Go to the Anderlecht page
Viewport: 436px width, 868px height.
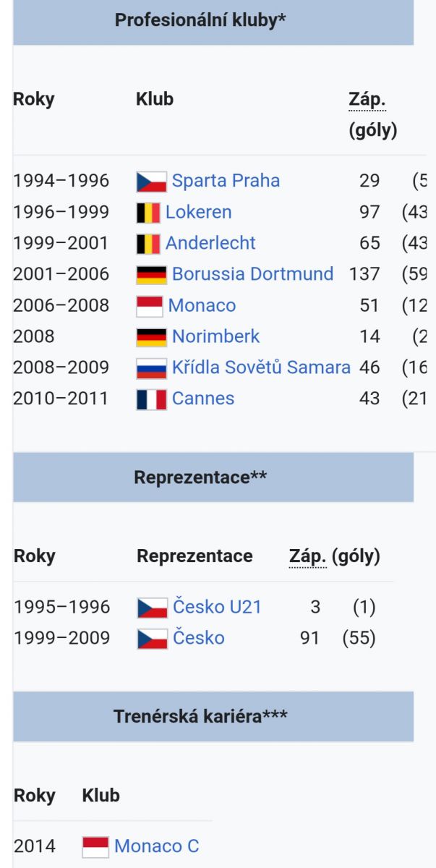click(210, 243)
